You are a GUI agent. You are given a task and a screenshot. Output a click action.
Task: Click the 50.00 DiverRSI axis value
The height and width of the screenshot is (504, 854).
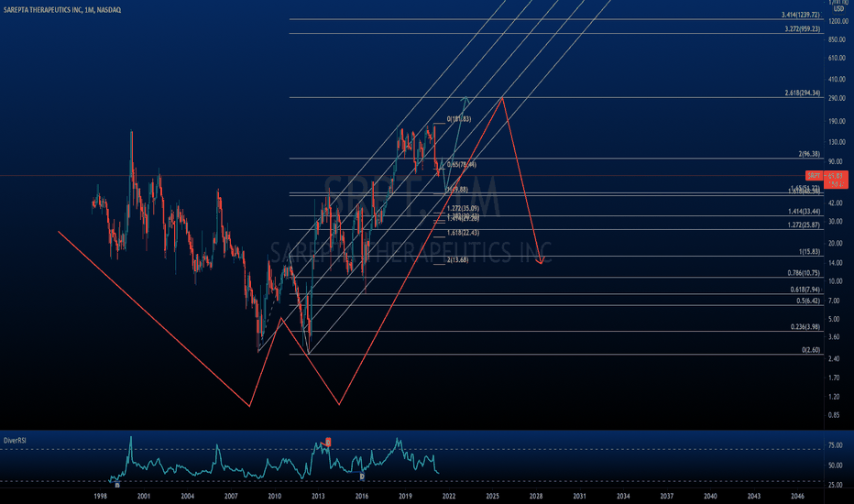coord(836,466)
